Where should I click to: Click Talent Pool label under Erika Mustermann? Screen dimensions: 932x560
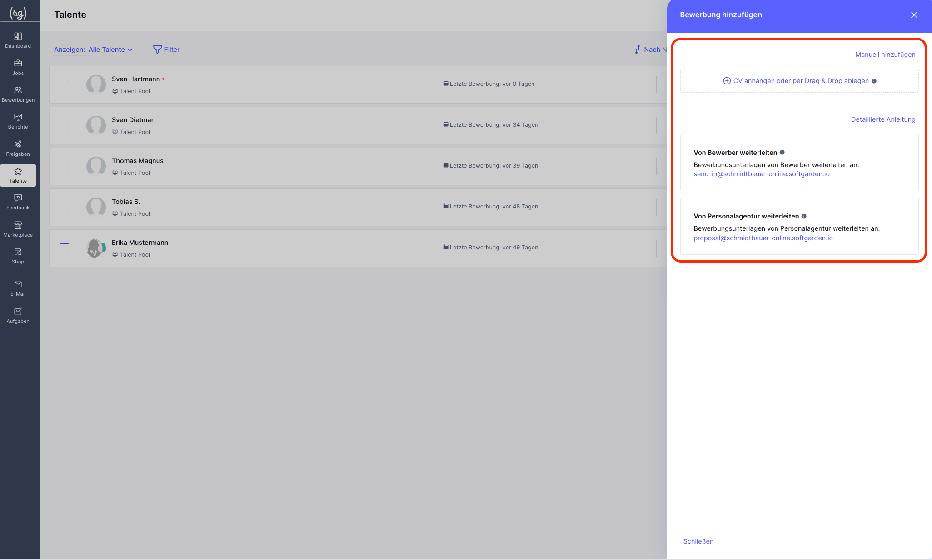click(135, 255)
